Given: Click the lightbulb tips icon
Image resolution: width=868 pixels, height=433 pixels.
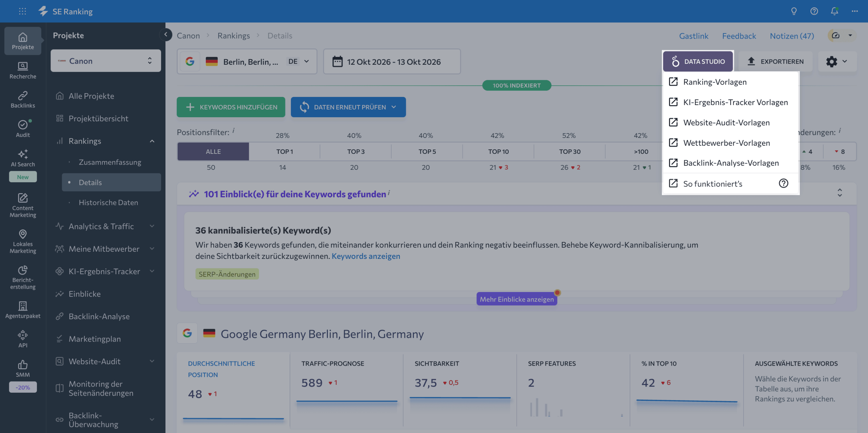Looking at the screenshot, I should (x=794, y=11).
